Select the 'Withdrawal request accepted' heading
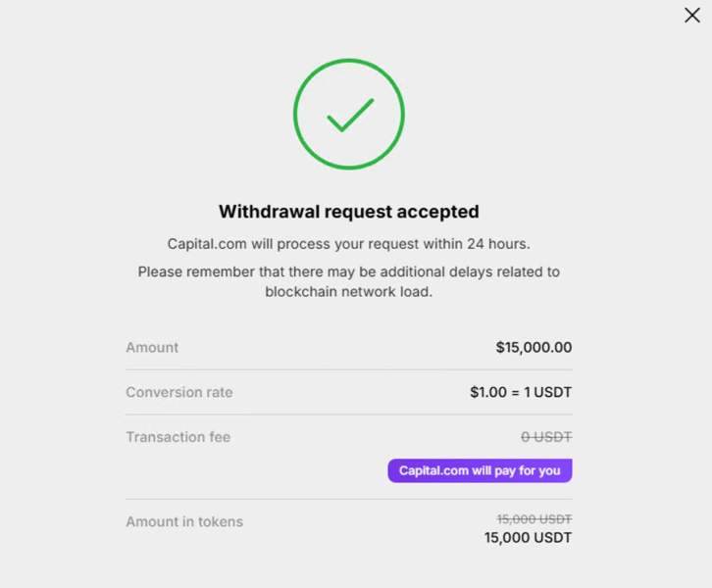Viewport: 712px width, 588px height. point(349,212)
